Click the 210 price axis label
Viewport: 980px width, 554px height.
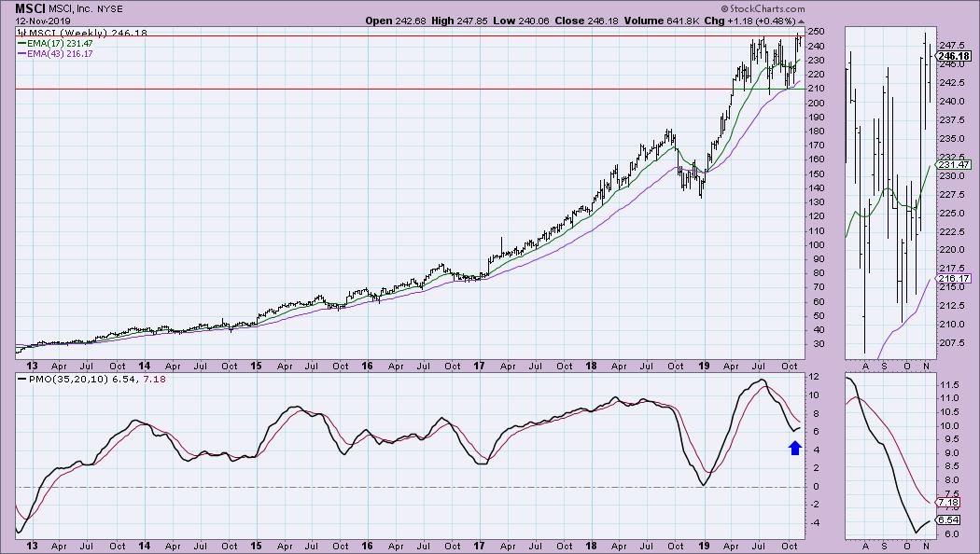coord(817,88)
